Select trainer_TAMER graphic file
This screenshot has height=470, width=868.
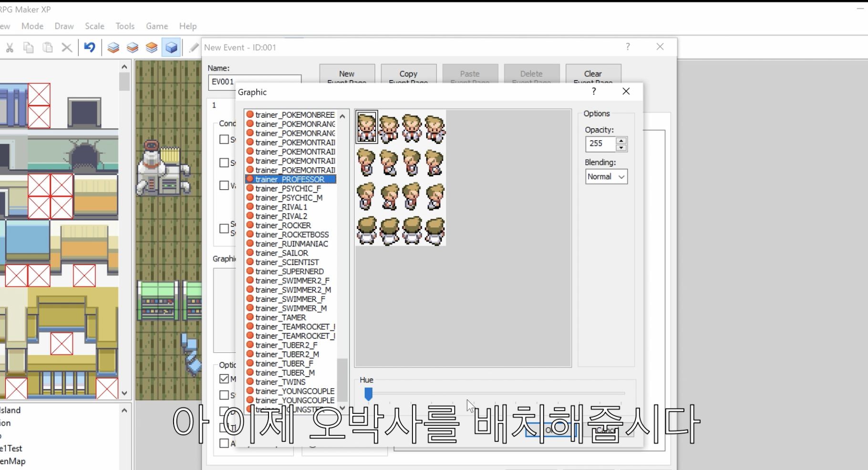tap(280, 317)
